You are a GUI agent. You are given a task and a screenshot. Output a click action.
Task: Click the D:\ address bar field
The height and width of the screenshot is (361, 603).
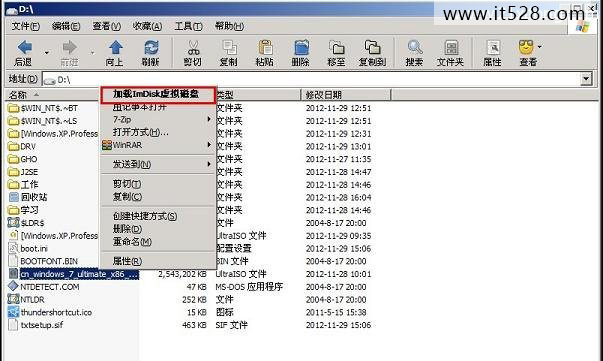[311, 80]
